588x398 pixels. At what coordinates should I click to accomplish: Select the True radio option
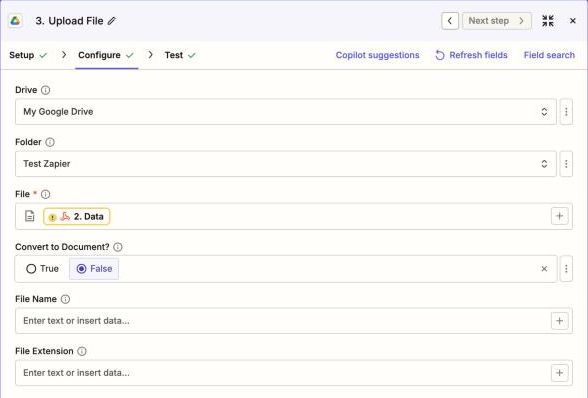42,269
